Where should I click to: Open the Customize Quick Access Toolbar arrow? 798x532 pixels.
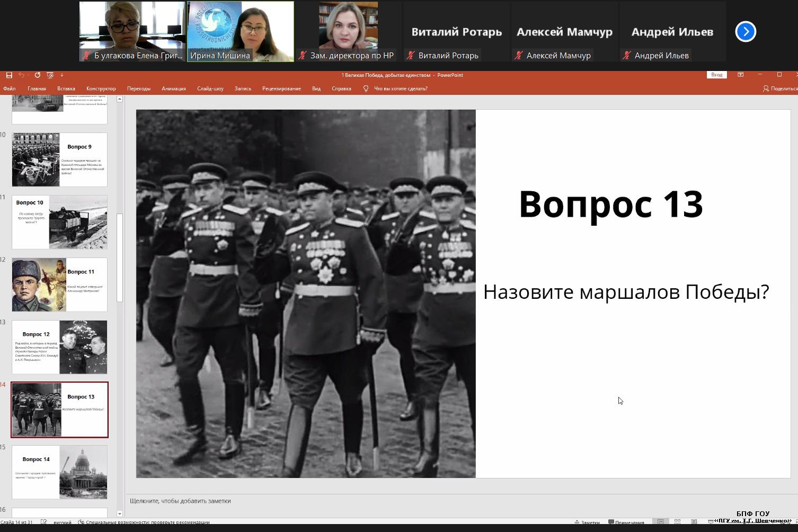[62, 75]
